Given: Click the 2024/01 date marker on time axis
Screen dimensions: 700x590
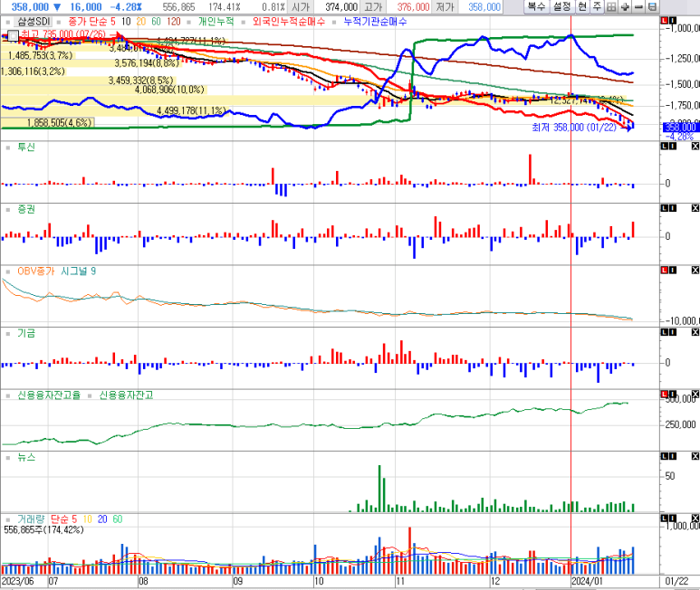Looking at the screenshot, I should tap(587, 581).
